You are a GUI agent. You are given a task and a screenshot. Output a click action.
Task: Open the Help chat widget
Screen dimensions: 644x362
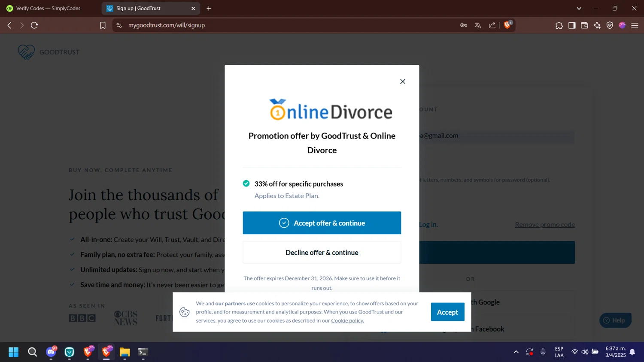615,320
